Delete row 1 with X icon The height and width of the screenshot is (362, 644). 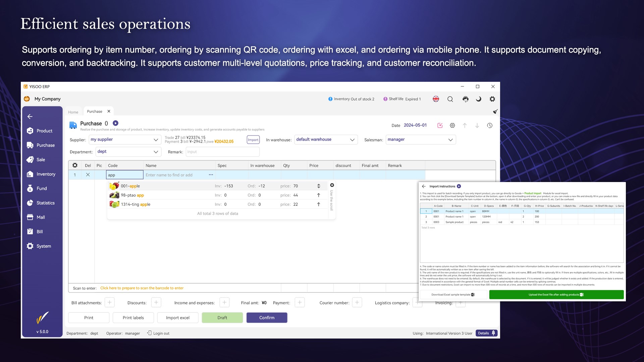pyautogui.click(x=88, y=175)
